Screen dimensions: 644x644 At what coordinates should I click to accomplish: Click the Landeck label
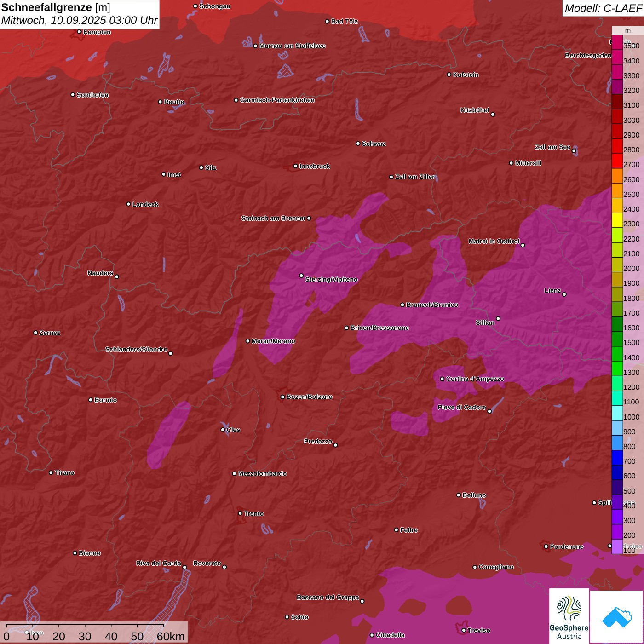(x=145, y=204)
